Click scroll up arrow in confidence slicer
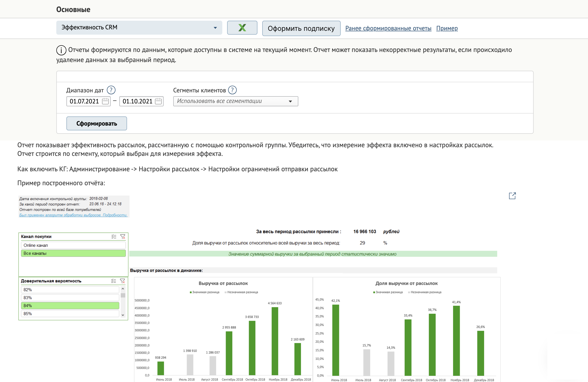 pos(123,289)
